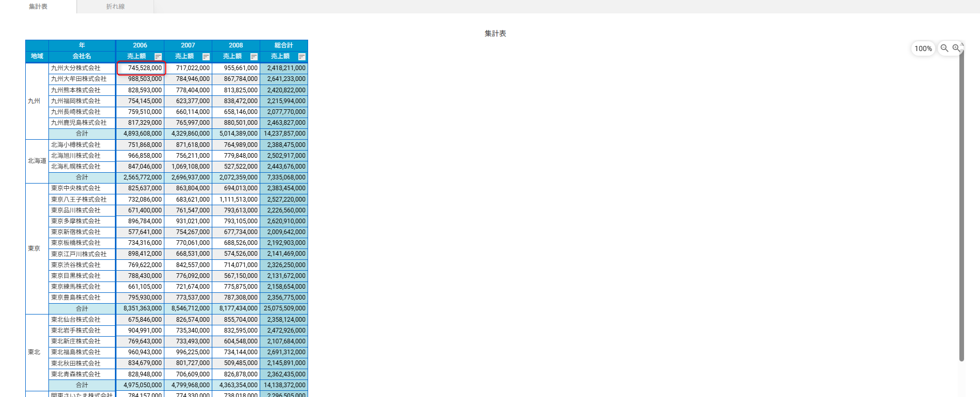Switch to the 折れ線 tab
This screenshot has height=397, width=980.
pyautogui.click(x=115, y=7)
